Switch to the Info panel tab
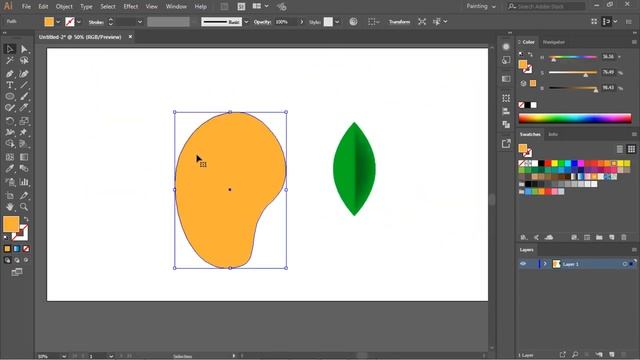 click(x=553, y=134)
